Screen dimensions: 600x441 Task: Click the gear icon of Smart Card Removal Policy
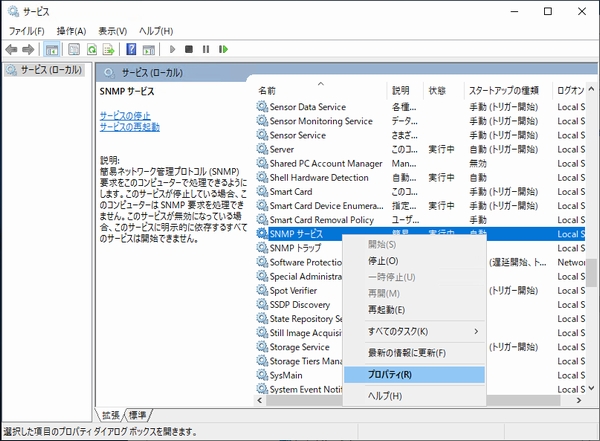(x=262, y=219)
